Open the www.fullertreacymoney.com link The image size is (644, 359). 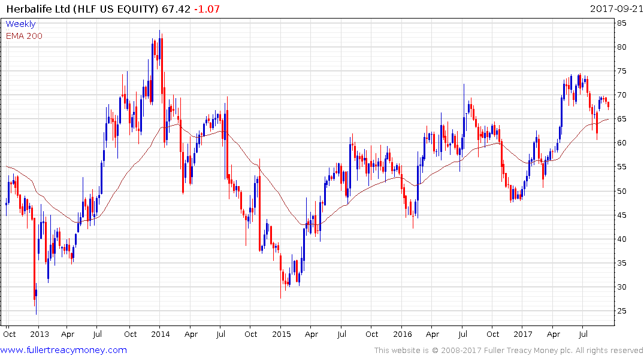[x=64, y=350]
